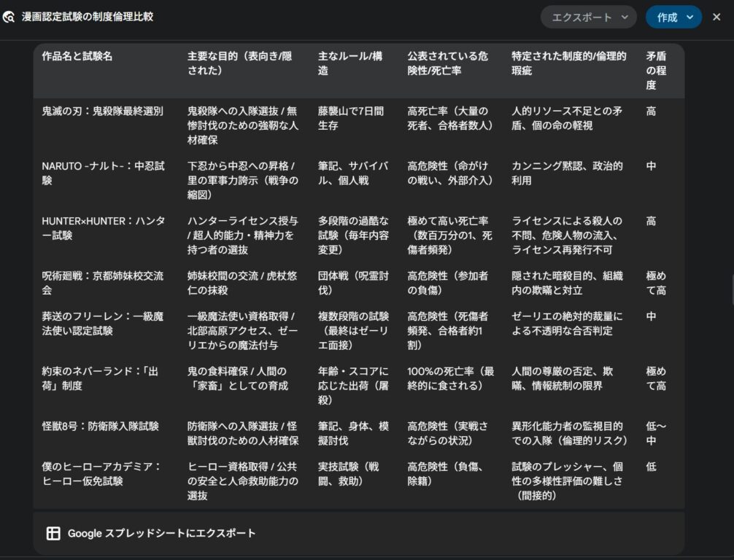
Task: Select the cell 葬送のフリーレン：一級魔法使い認定試験
Action: tap(103, 323)
